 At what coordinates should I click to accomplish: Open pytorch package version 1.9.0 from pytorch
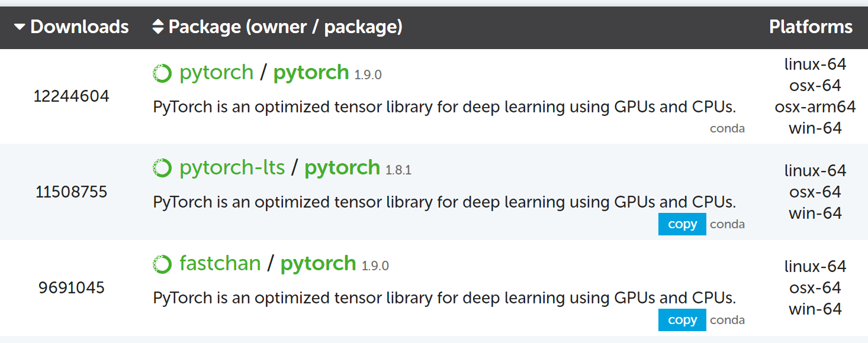(311, 73)
